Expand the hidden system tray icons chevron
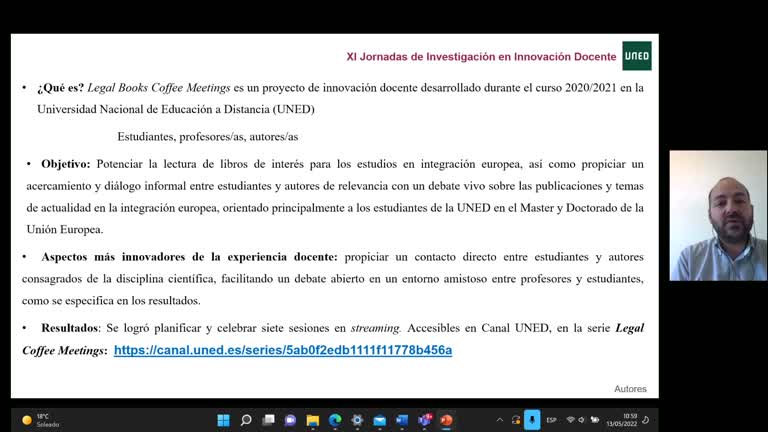The image size is (768, 432). tap(500, 420)
